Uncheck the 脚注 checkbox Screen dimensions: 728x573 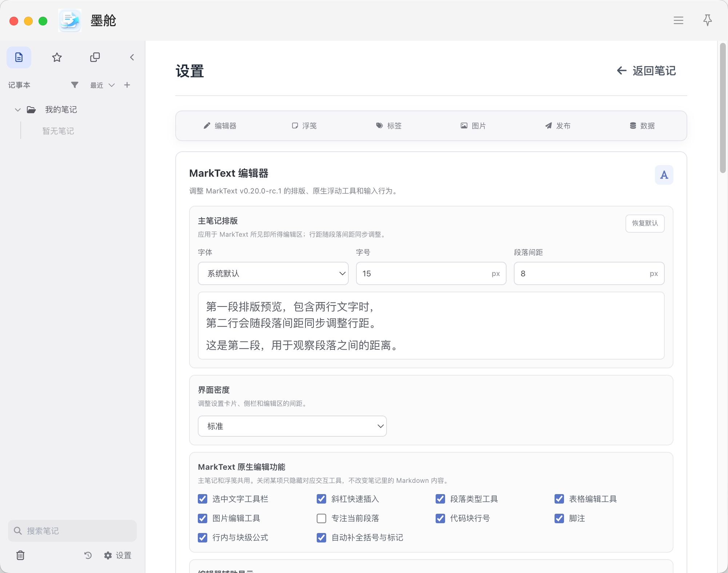(x=559, y=518)
